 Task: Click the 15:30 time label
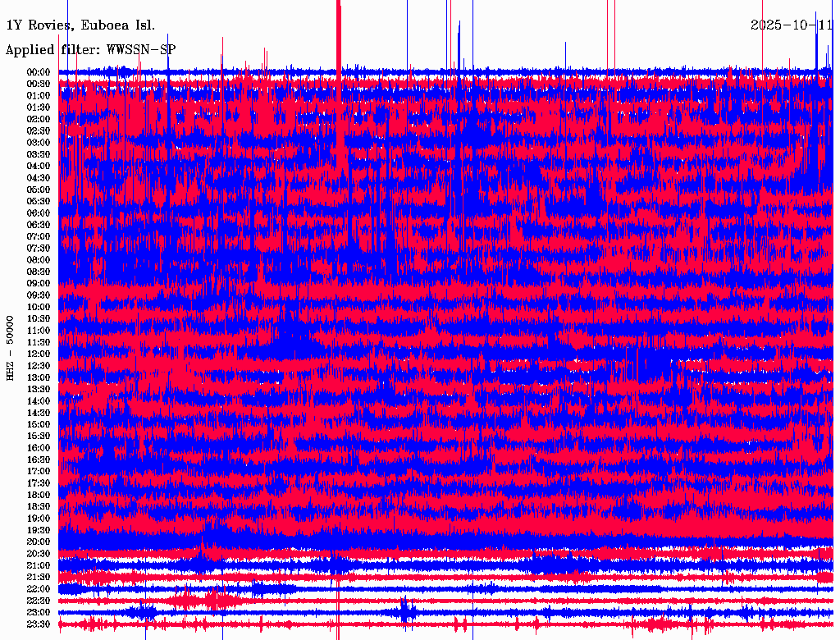39,437
